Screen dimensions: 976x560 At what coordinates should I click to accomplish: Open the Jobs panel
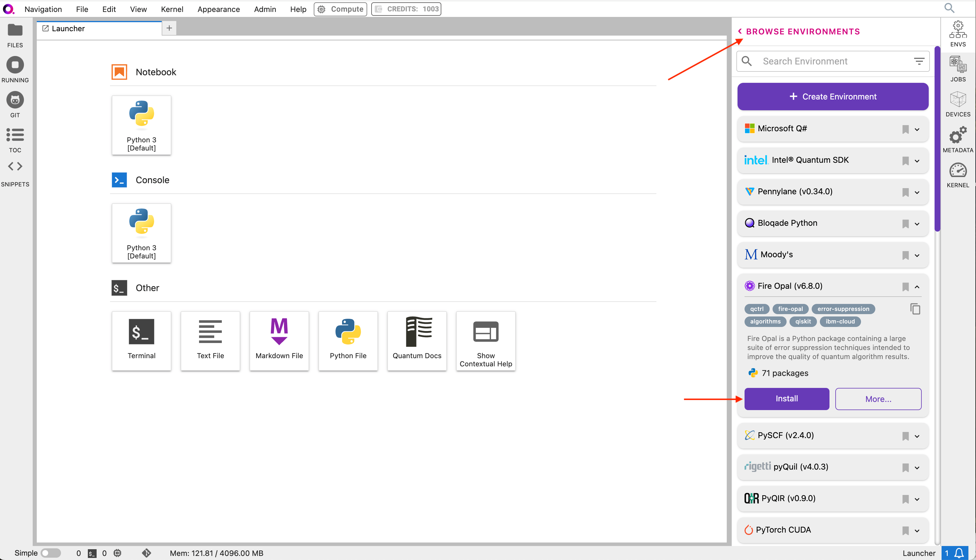click(x=958, y=69)
